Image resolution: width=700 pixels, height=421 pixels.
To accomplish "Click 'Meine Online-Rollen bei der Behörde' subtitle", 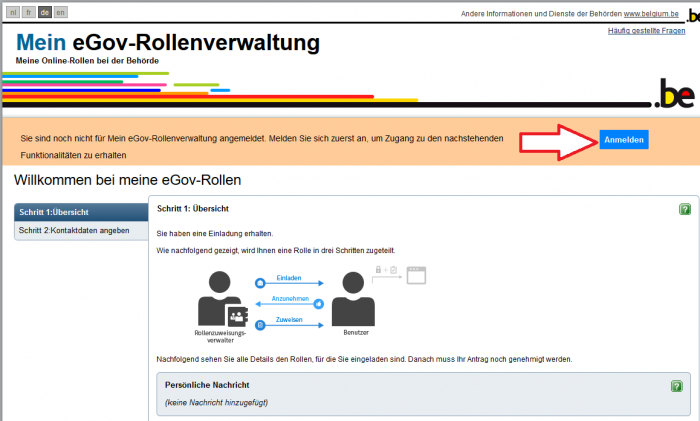I will (88, 61).
